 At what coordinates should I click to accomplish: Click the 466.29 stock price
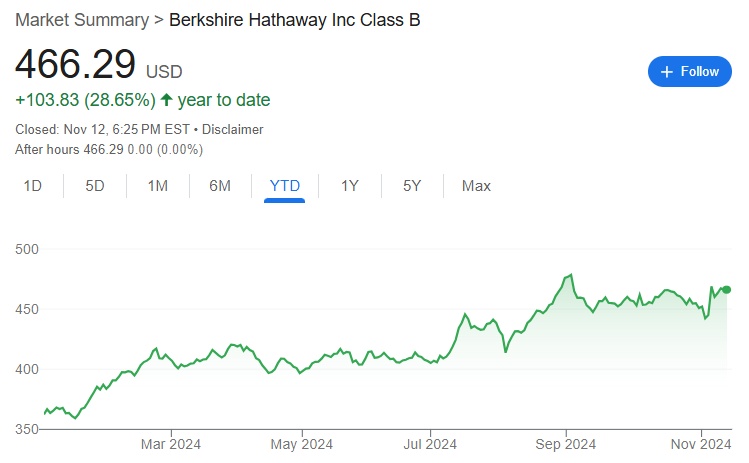75,64
